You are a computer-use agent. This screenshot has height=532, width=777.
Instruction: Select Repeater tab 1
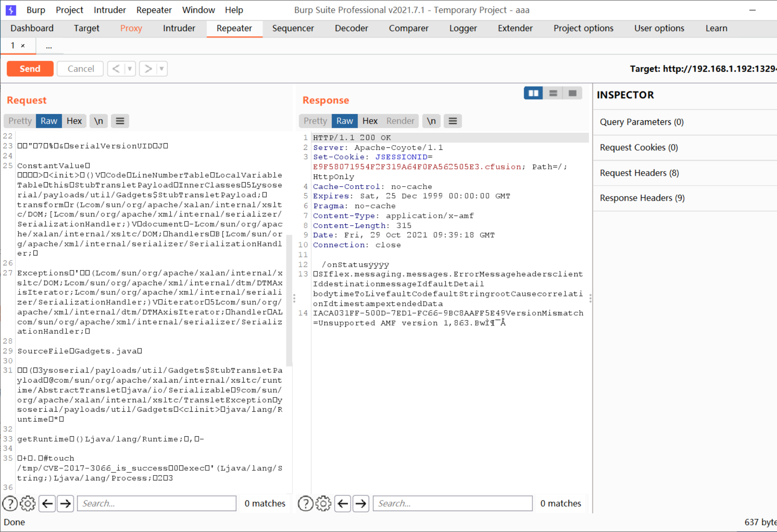coord(13,46)
